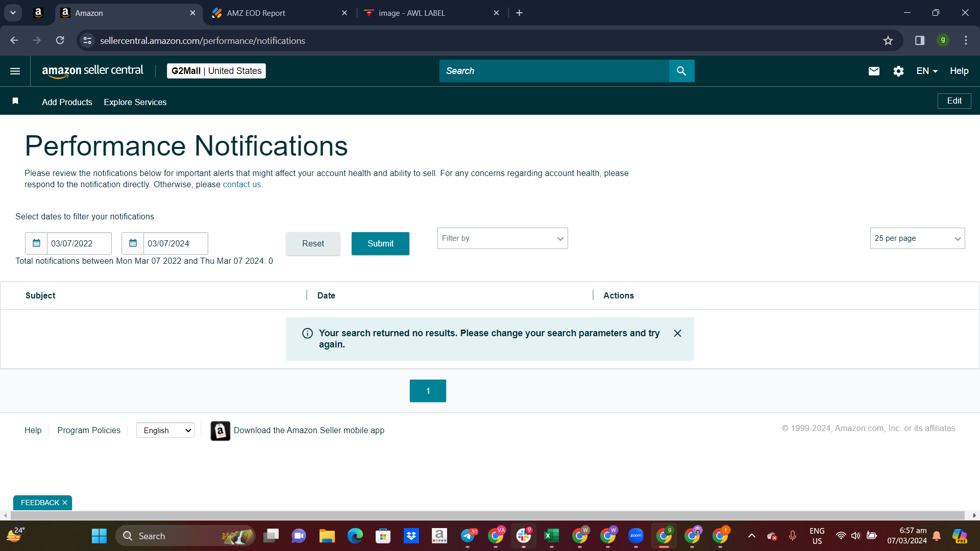Screen dimensions: 980x551
Task: Reload the current page
Action: pos(60,40)
